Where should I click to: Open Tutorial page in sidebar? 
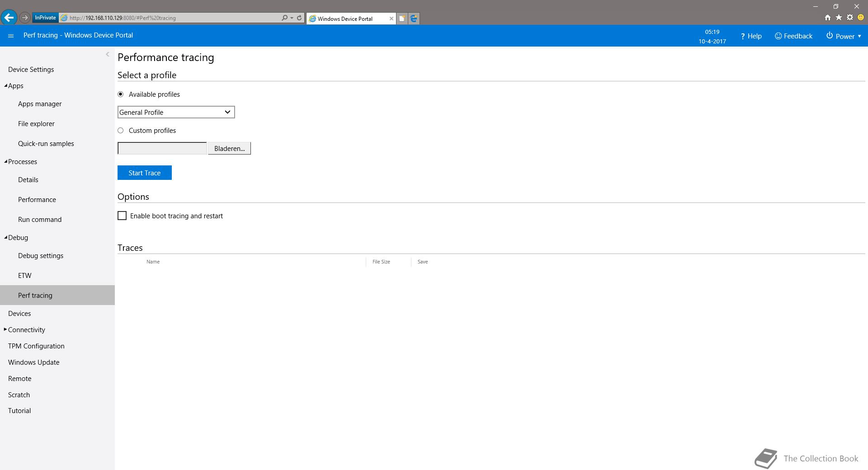19,411
